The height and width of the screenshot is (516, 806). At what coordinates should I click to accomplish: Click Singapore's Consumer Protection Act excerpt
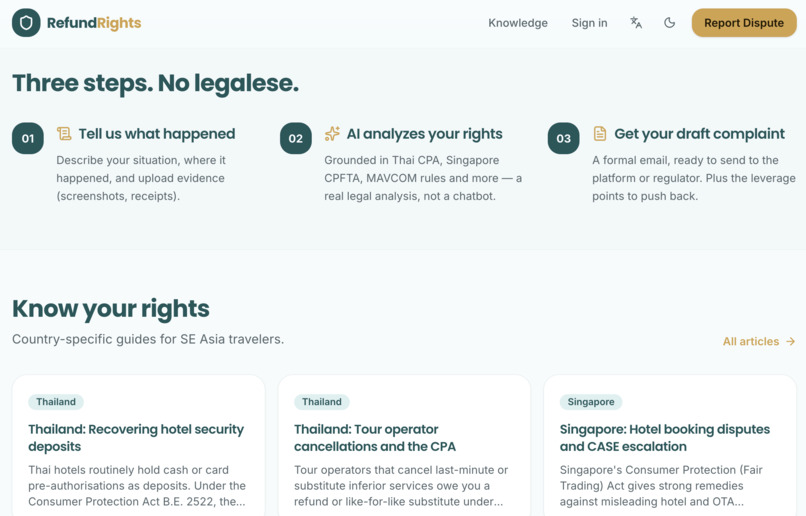661,486
